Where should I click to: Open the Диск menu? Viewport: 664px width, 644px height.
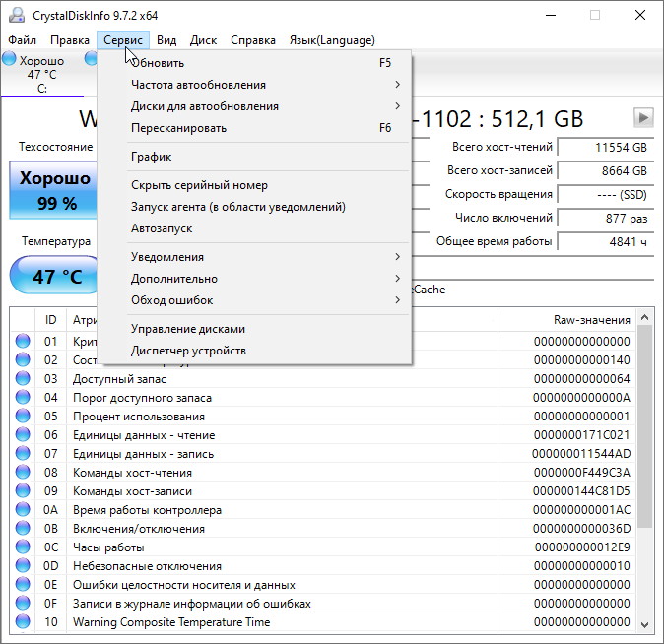tap(203, 40)
